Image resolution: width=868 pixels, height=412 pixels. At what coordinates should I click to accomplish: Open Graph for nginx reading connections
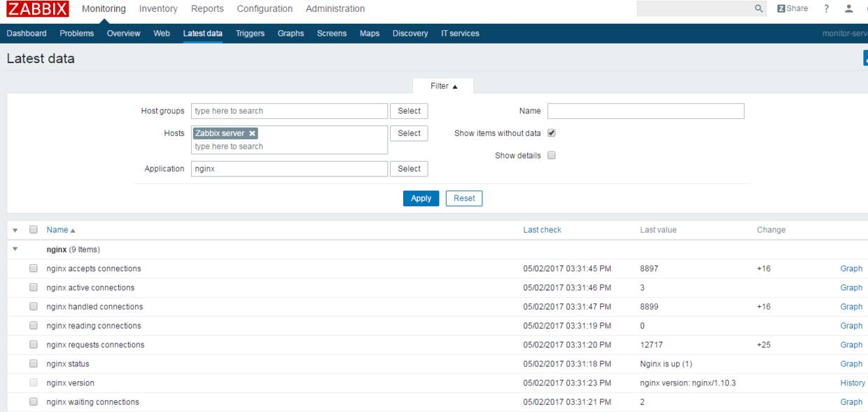(851, 326)
